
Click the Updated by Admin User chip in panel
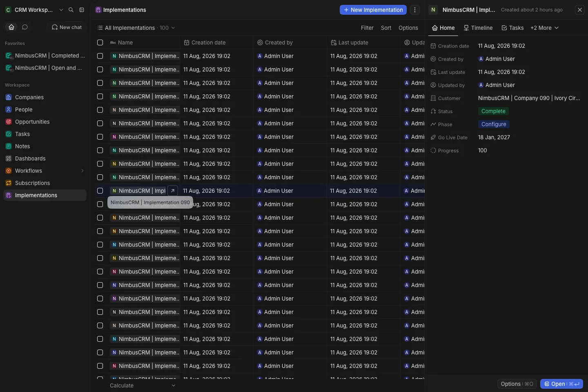[x=497, y=85]
